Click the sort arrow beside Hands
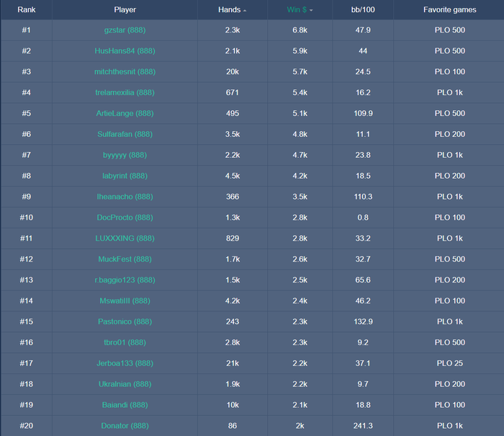This screenshot has width=504, height=436. pyautogui.click(x=245, y=11)
